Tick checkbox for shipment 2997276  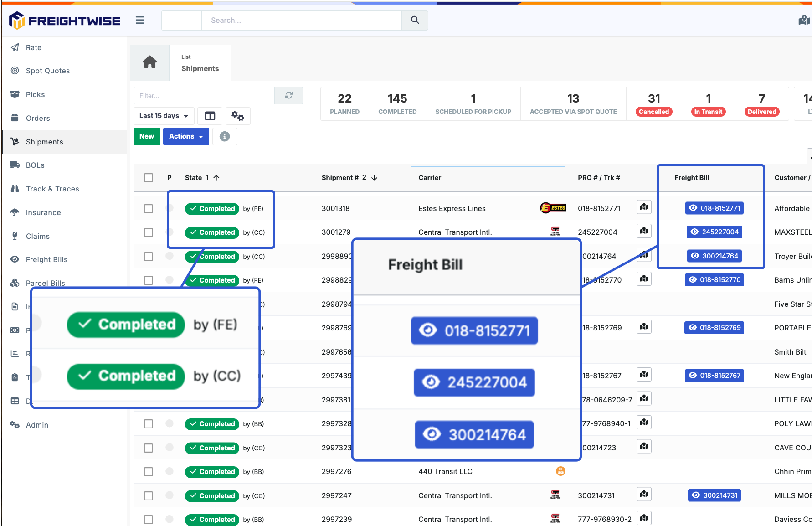[149, 472]
